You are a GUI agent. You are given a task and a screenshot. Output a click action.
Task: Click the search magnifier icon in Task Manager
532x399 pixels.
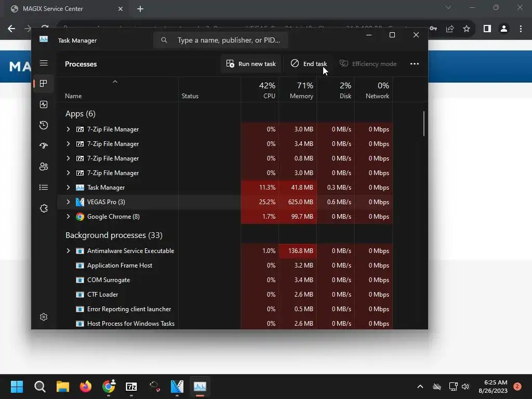coord(164,40)
